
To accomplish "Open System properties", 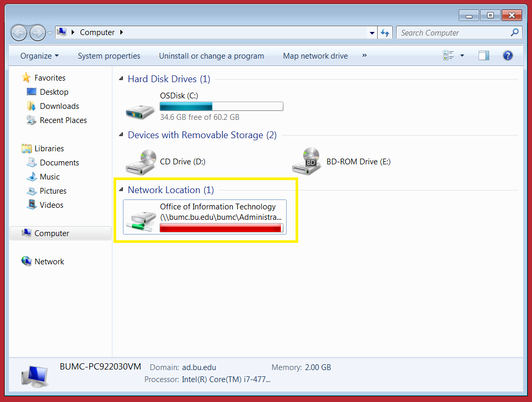I will (109, 55).
